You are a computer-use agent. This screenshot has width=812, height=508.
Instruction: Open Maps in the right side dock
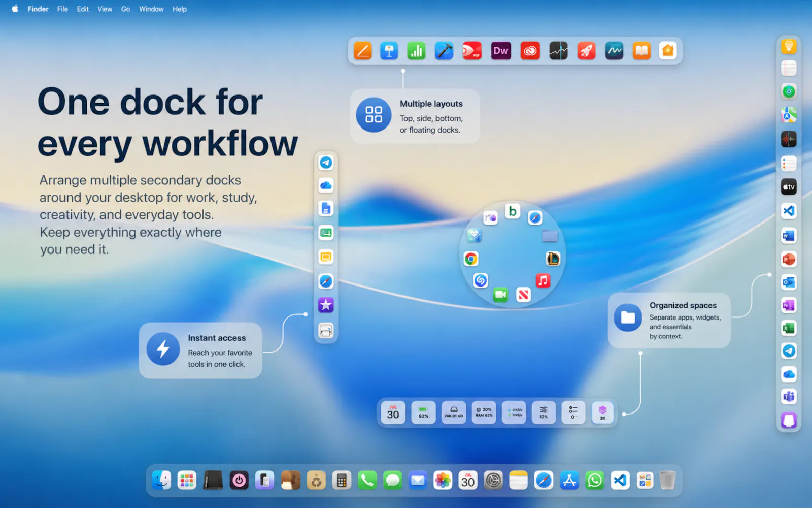pos(789,115)
